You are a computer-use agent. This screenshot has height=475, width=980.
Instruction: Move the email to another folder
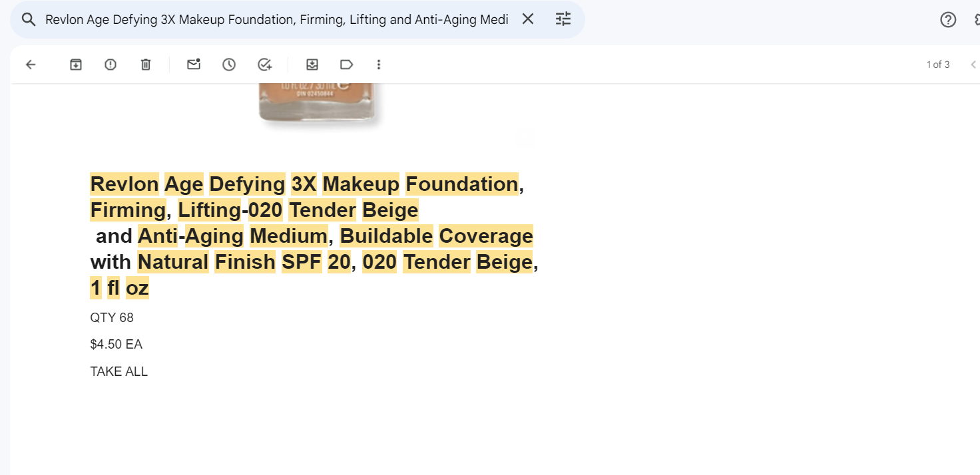(312, 65)
